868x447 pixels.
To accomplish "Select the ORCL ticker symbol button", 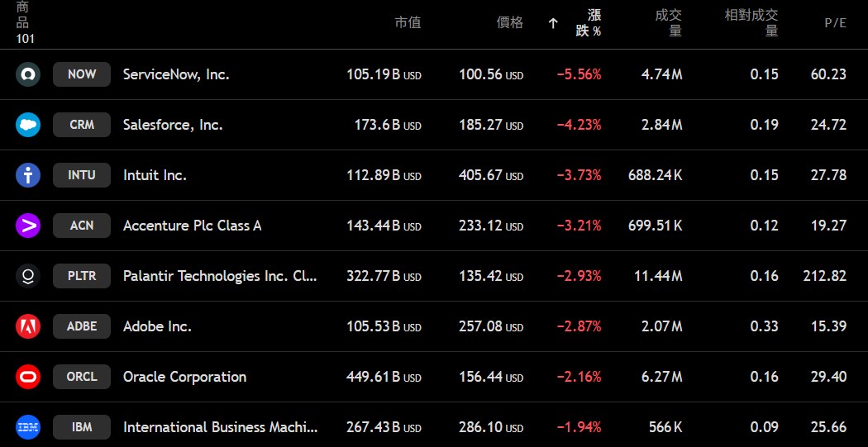I will point(82,377).
